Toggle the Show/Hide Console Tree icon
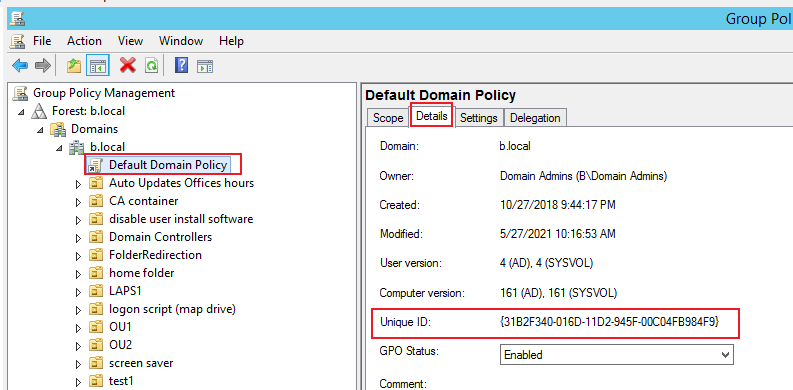Image resolution: width=793 pixels, height=390 pixels. [x=97, y=65]
